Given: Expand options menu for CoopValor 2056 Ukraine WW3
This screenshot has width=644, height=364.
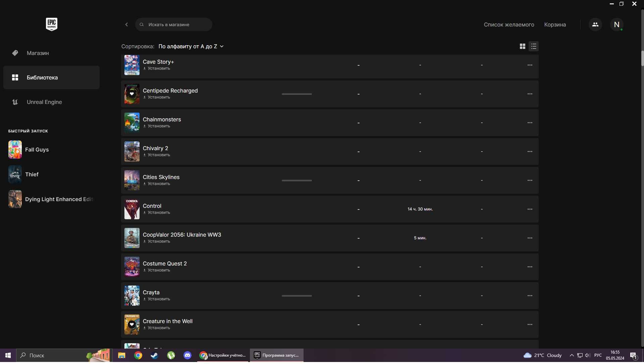Looking at the screenshot, I should [530, 238].
